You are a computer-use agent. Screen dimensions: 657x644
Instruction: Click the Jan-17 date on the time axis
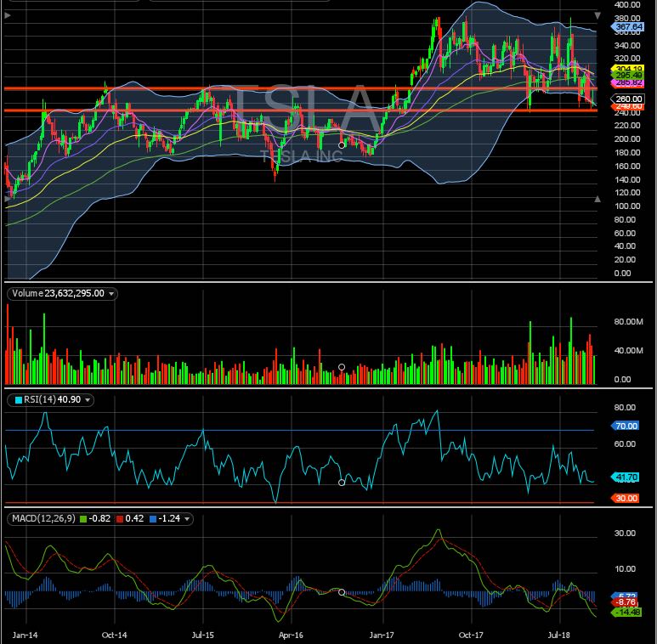[x=382, y=636]
